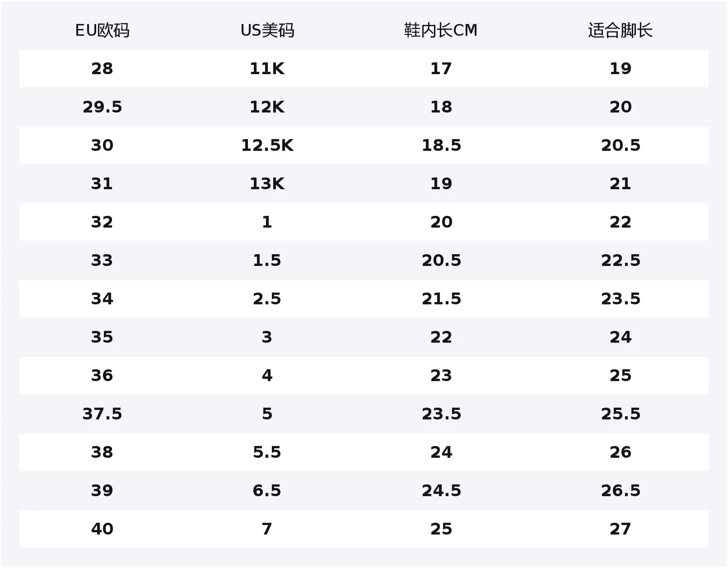Click EU size 36 cell

pos(102,375)
